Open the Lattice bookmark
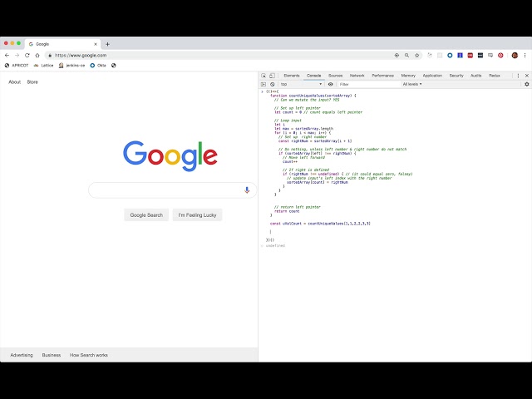 [x=44, y=66]
